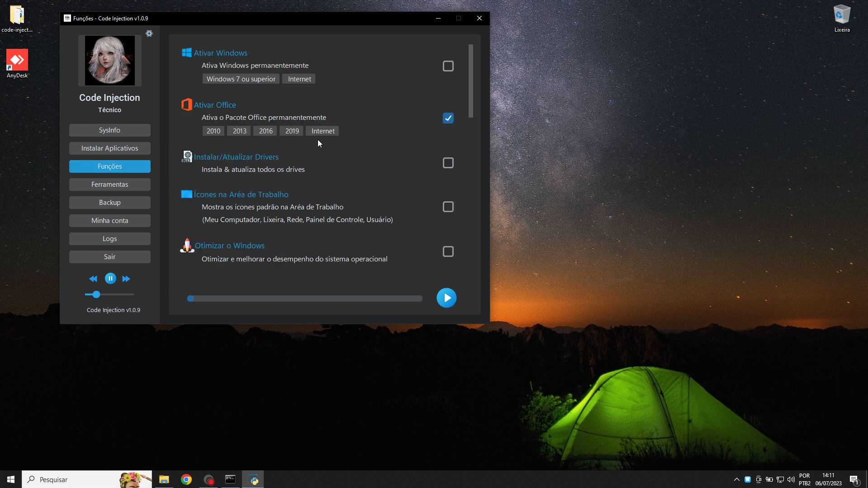868x488 pixels.
Task: Click the drivers icon beside Instalar/Atualizar Drivers
Action: [x=187, y=156]
